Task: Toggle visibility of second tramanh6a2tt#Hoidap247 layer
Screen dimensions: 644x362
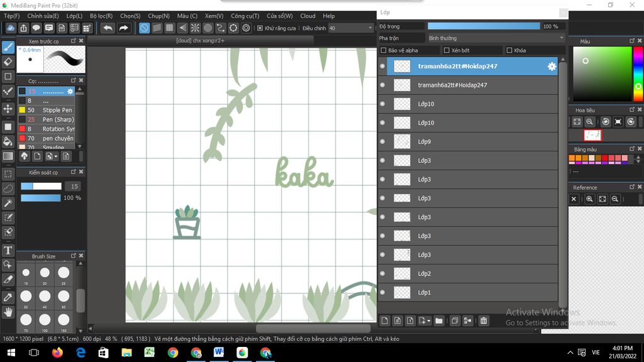Action: 382,85
